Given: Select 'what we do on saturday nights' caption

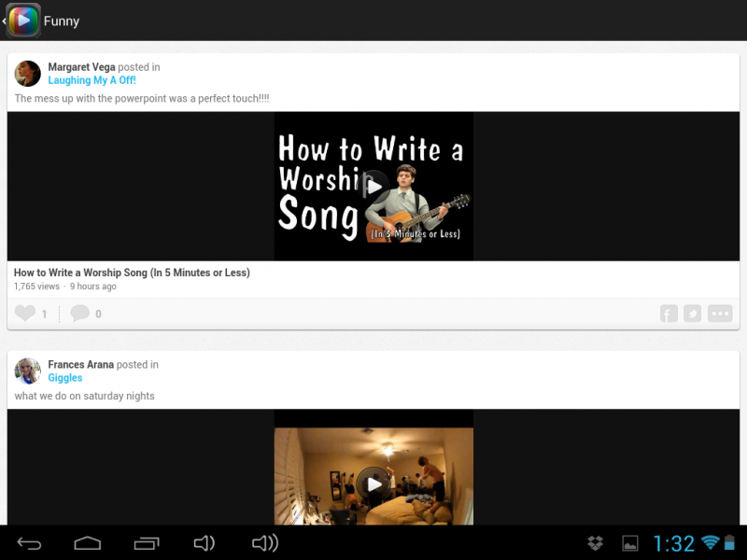Looking at the screenshot, I should (x=84, y=396).
